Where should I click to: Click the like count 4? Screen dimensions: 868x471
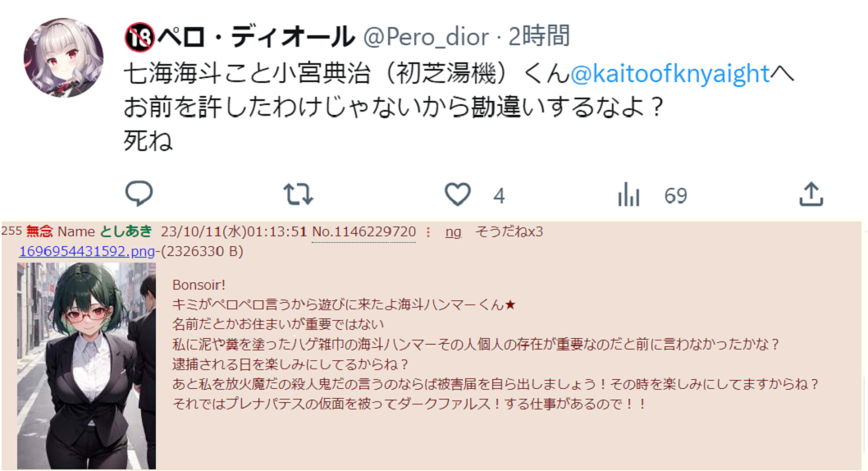[499, 196]
